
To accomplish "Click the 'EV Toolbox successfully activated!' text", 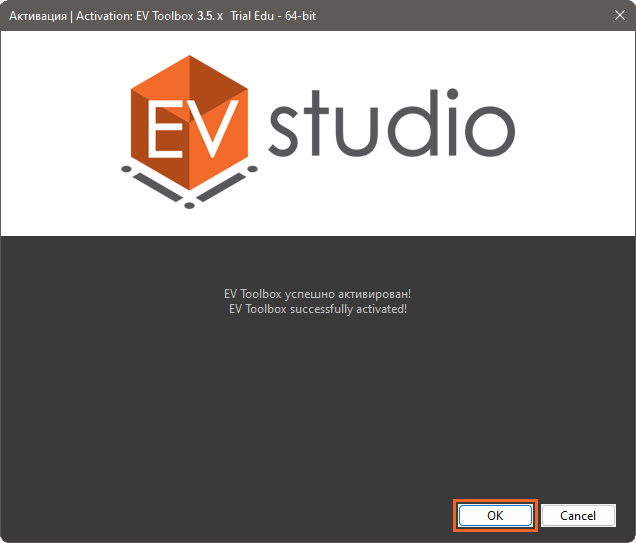I will [x=318, y=309].
